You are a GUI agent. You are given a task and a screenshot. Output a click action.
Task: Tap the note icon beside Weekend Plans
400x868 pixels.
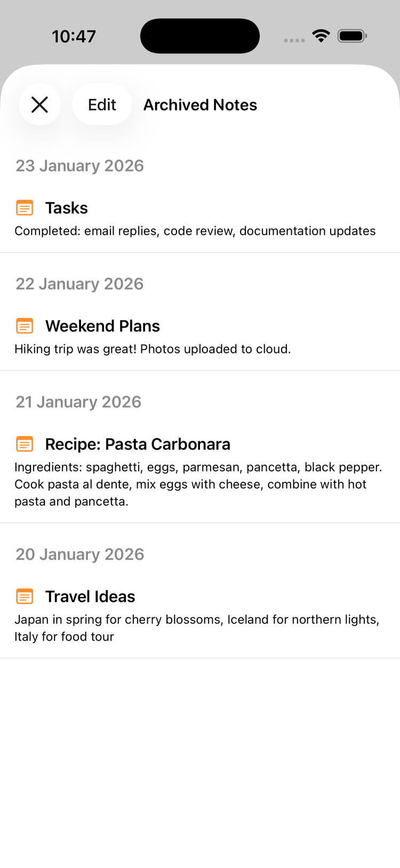25,325
